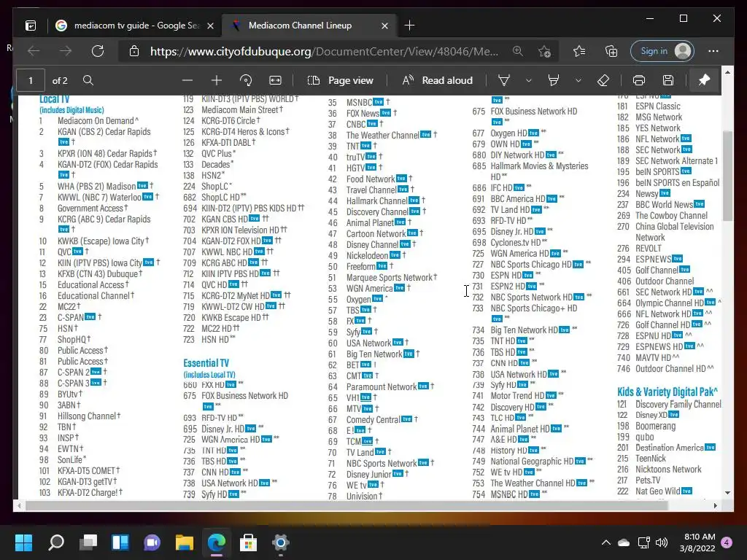Open Microsoft Store from taskbar
The width and height of the screenshot is (747, 560).
point(248,542)
